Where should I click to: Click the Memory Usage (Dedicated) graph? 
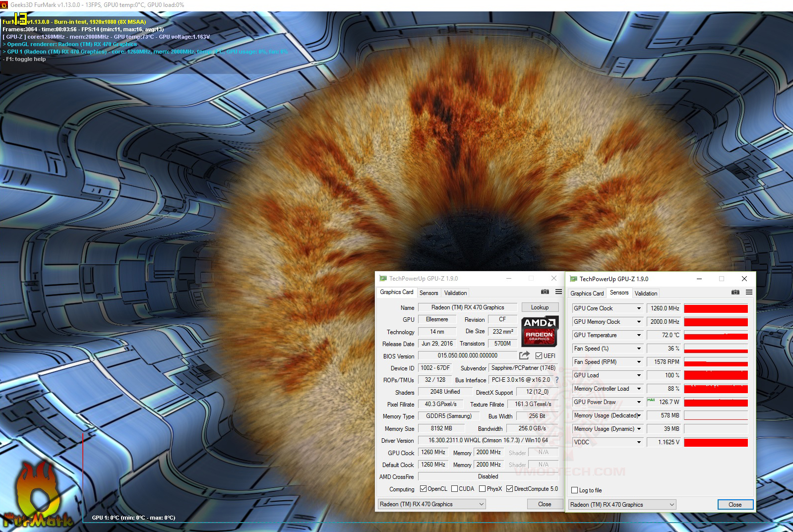coord(716,415)
